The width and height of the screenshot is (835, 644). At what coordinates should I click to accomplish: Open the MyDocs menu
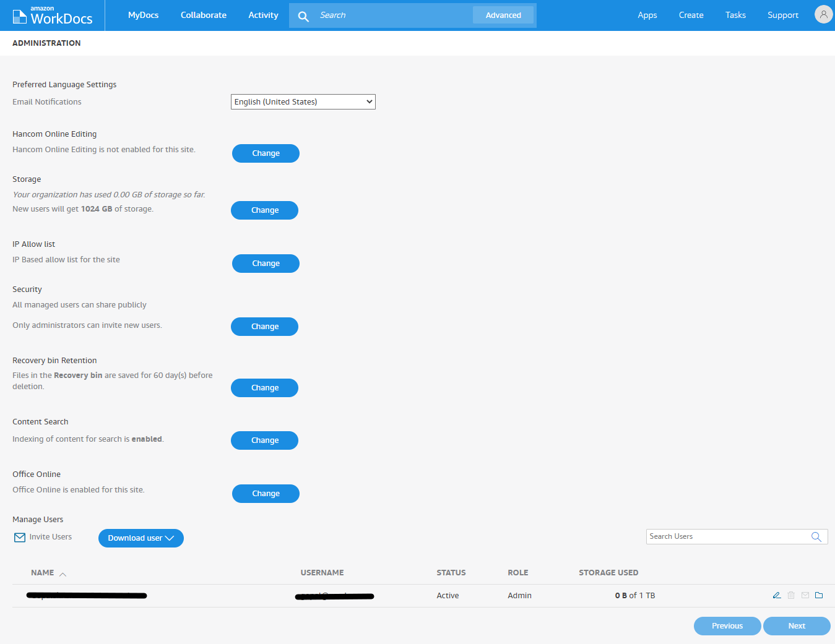point(143,15)
